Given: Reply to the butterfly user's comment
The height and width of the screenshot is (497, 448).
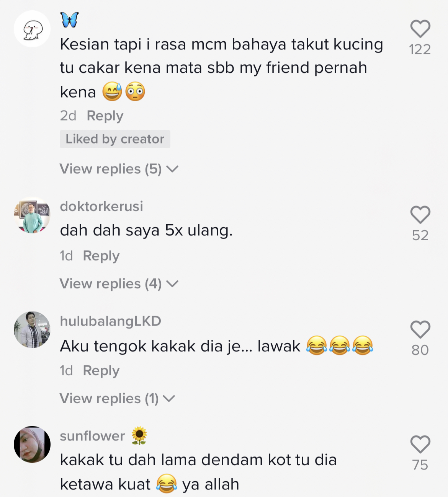Looking at the screenshot, I should click(105, 116).
